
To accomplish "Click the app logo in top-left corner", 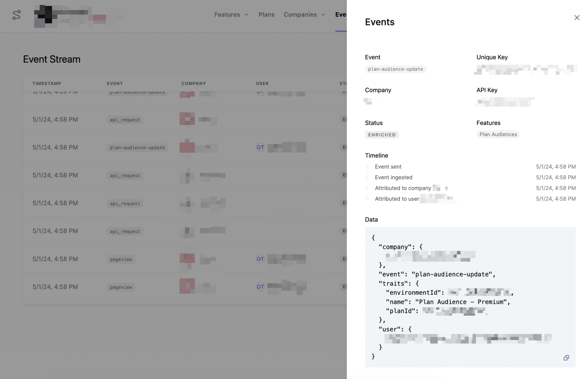I will tap(16, 15).
